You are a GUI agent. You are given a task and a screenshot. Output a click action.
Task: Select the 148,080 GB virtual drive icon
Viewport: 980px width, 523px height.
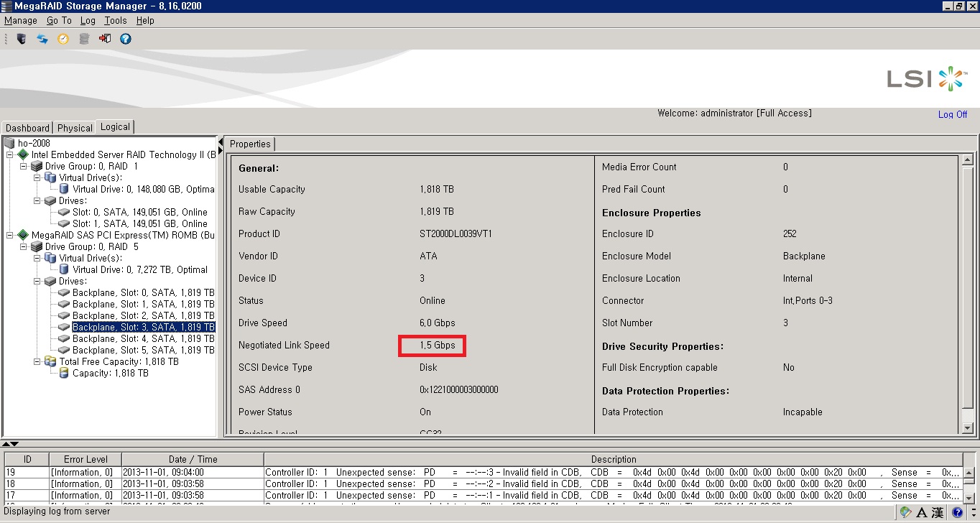click(64, 189)
